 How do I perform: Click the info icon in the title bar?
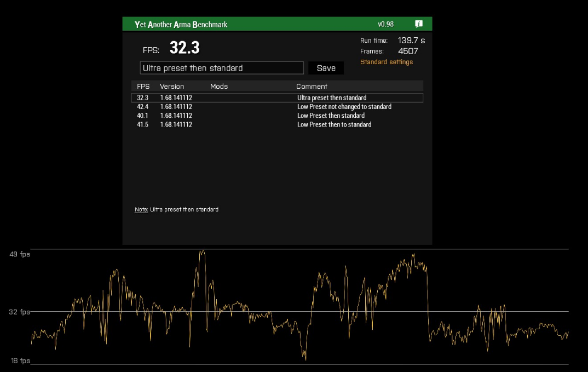click(419, 24)
